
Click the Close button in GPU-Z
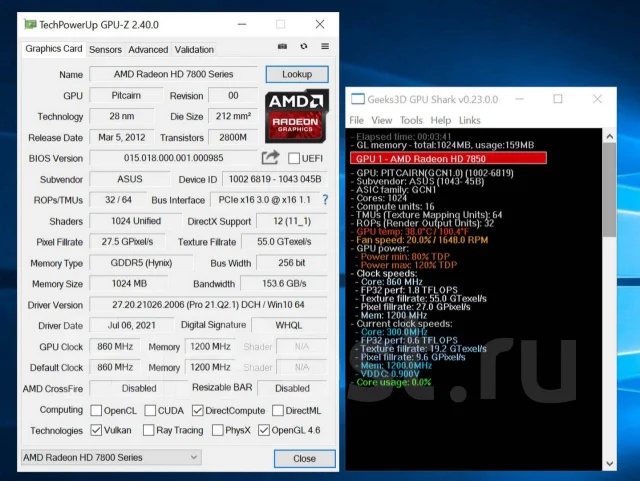(x=304, y=459)
